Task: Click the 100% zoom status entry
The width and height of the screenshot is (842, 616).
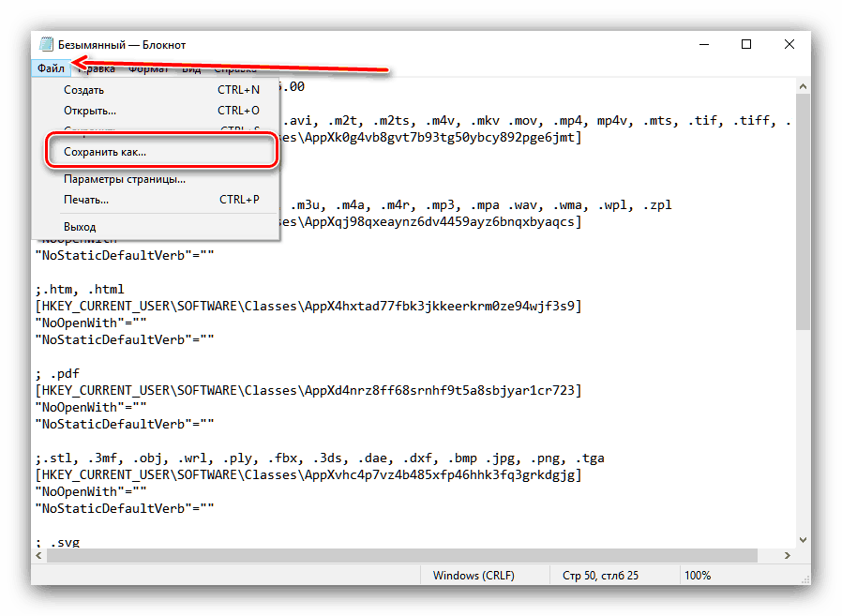Action: pyautogui.click(x=698, y=575)
